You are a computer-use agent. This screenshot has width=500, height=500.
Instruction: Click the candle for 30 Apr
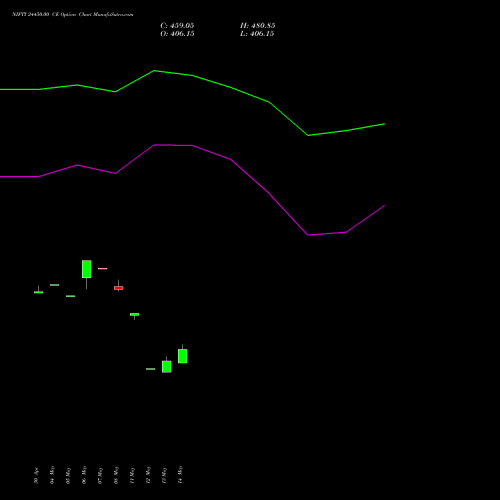click(39, 292)
